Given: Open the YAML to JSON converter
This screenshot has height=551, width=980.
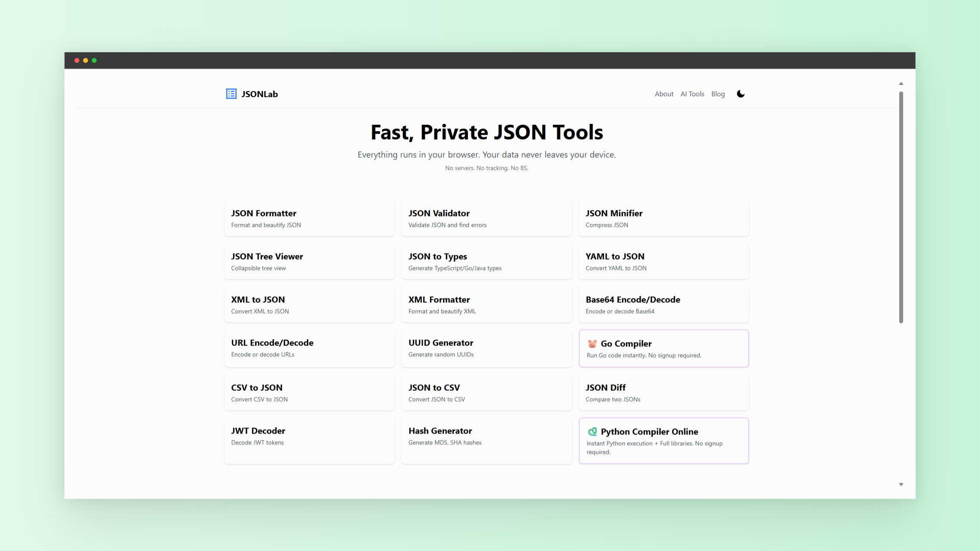Looking at the screenshot, I should point(664,261).
